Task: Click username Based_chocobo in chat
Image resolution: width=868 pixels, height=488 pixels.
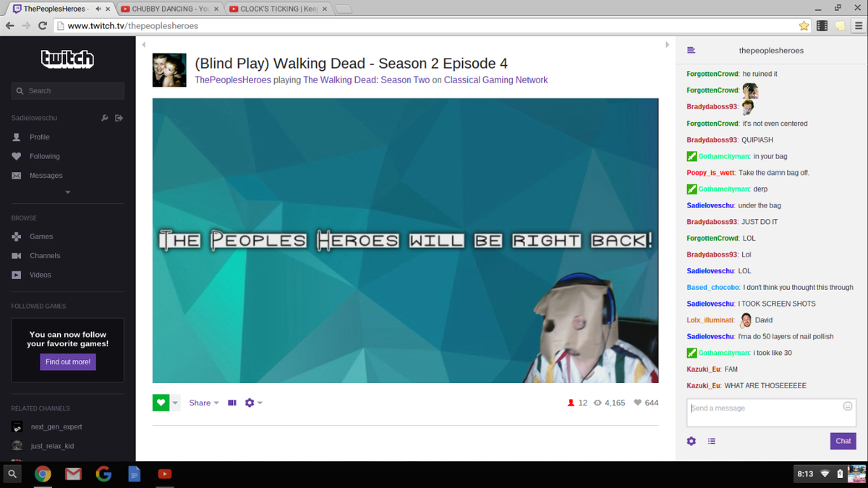Action: [x=713, y=287]
